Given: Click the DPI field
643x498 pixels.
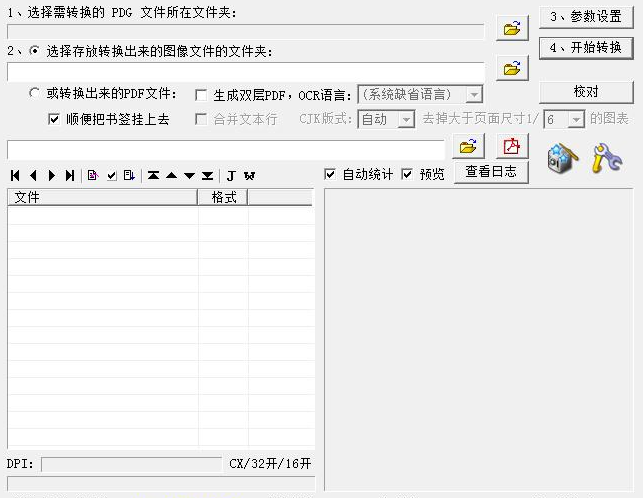Looking at the screenshot, I should pos(131,464).
